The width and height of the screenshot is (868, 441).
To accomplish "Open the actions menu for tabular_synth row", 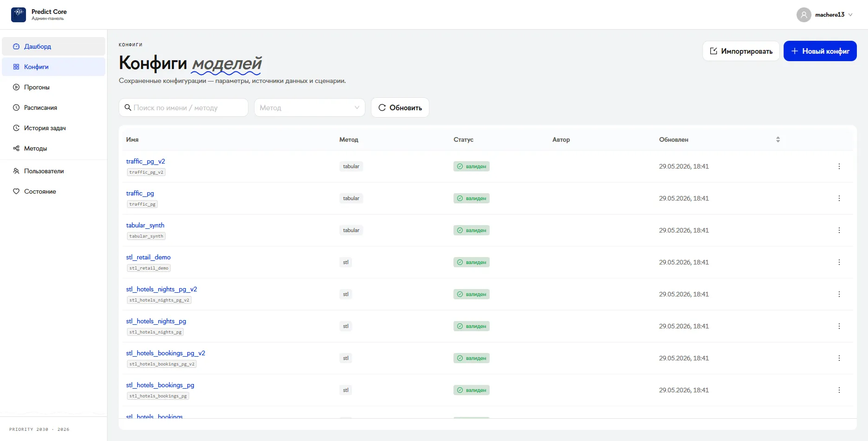I will click(x=839, y=230).
